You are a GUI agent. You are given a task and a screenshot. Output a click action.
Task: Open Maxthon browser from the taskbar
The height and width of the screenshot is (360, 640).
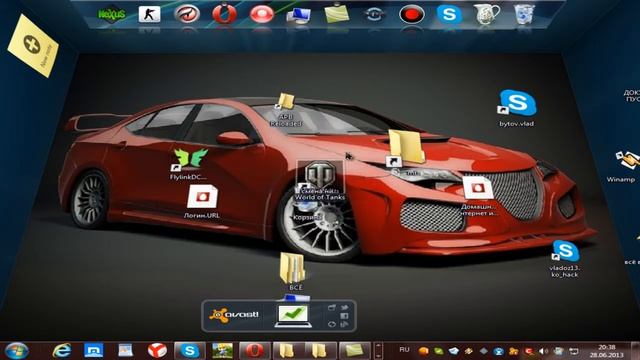tap(93, 350)
